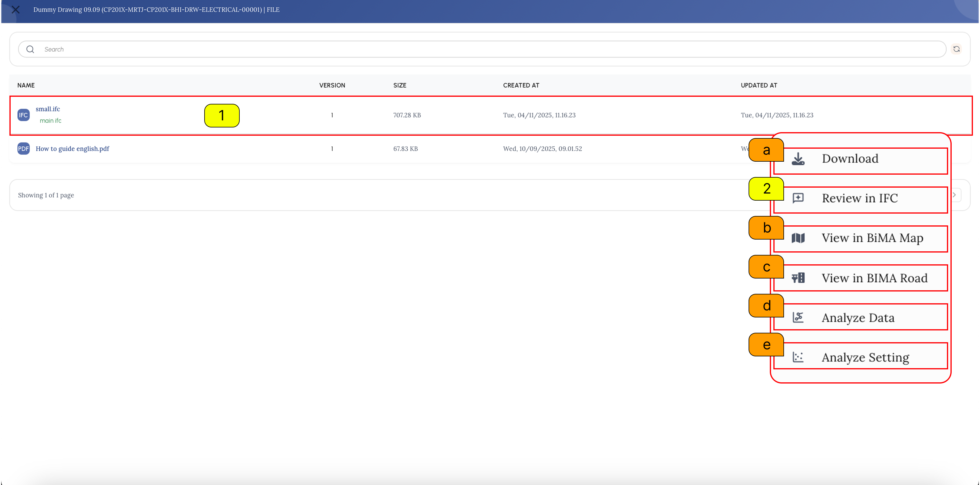Click the magnifier icon in search field

click(30, 49)
